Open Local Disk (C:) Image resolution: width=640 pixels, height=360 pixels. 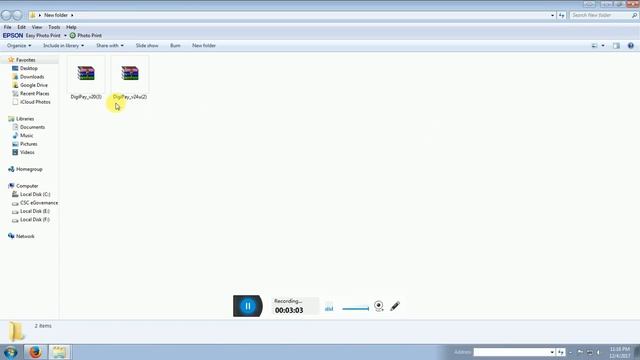[x=35, y=194]
